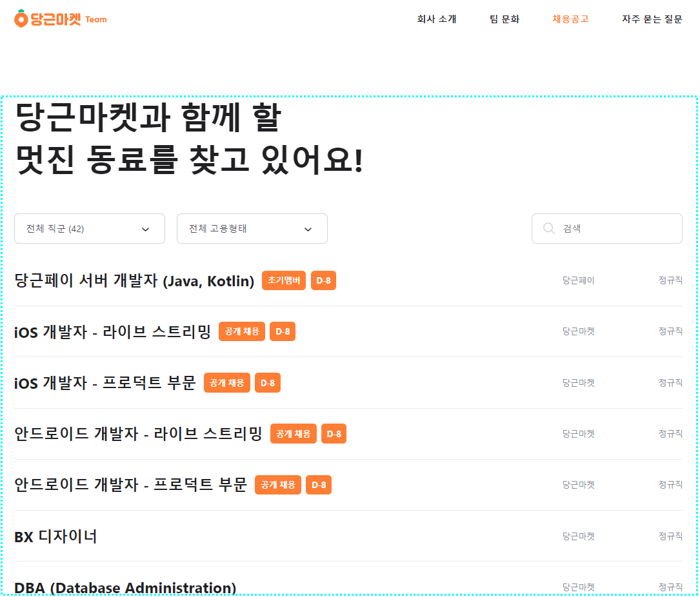Image resolution: width=700 pixels, height=597 pixels.
Task: Expand the 전체 직군 (42) dropdown
Action: (90, 228)
